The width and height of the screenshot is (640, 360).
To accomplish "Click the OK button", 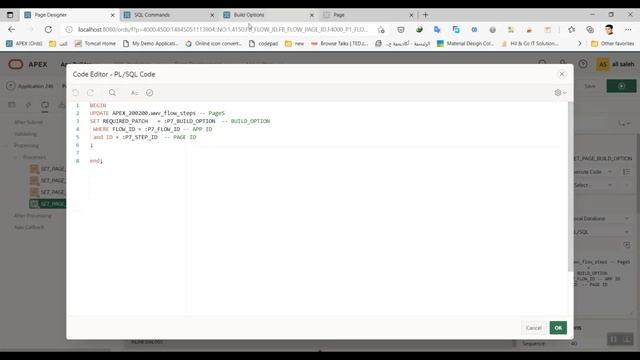I will click(x=558, y=328).
